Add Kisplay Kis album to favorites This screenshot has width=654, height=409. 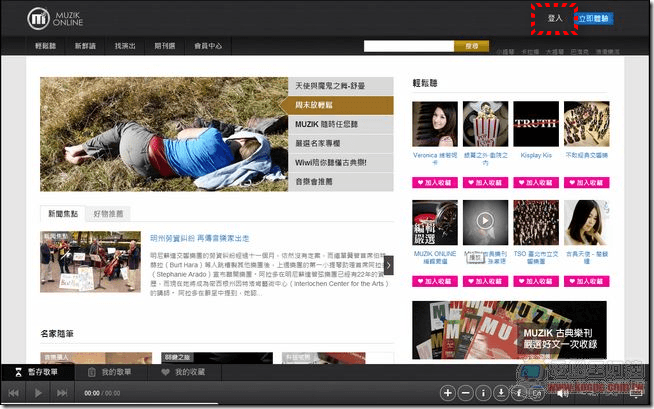point(536,183)
